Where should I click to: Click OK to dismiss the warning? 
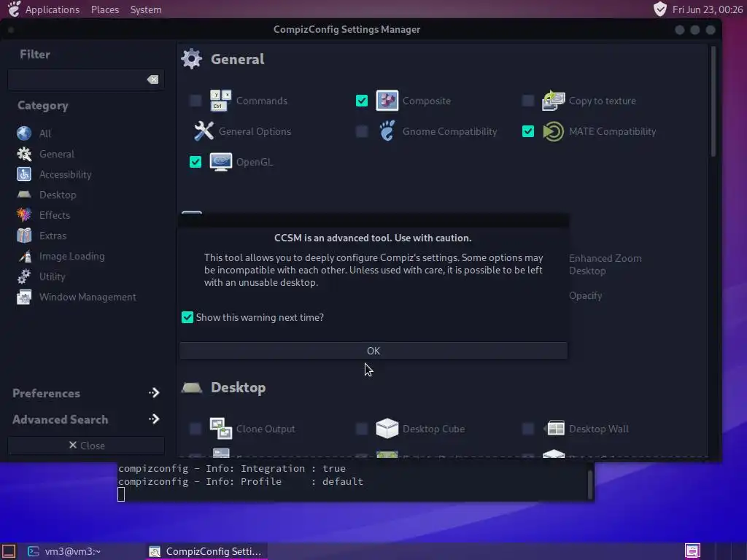point(373,351)
